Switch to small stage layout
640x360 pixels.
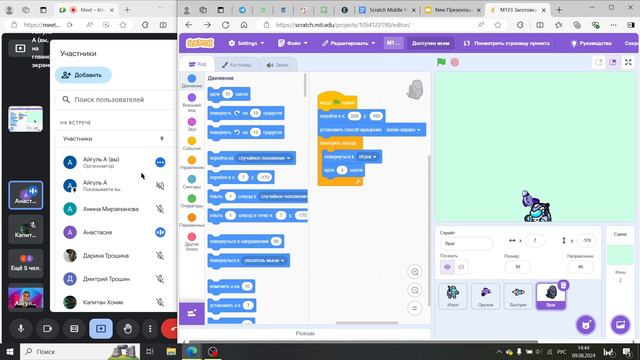(598, 62)
